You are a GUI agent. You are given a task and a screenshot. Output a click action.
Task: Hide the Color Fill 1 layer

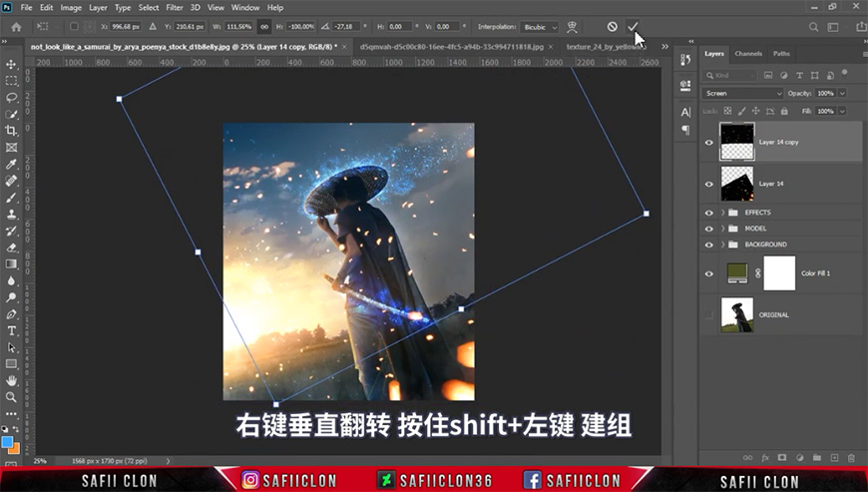(x=708, y=273)
